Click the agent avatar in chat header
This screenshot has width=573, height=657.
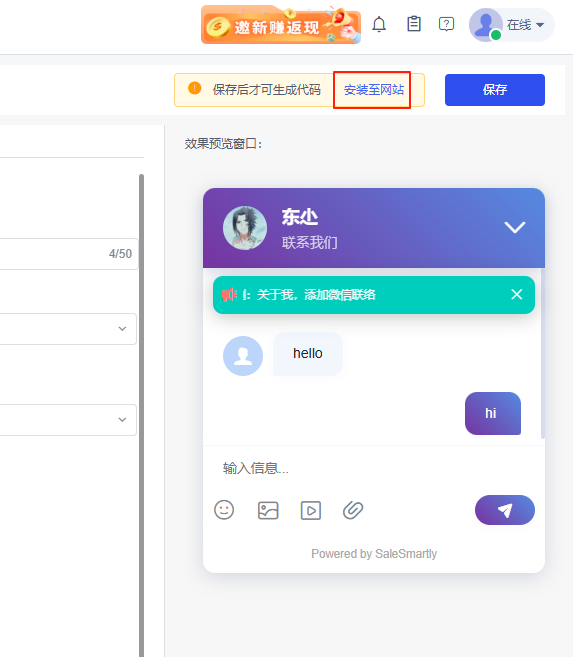(245, 228)
